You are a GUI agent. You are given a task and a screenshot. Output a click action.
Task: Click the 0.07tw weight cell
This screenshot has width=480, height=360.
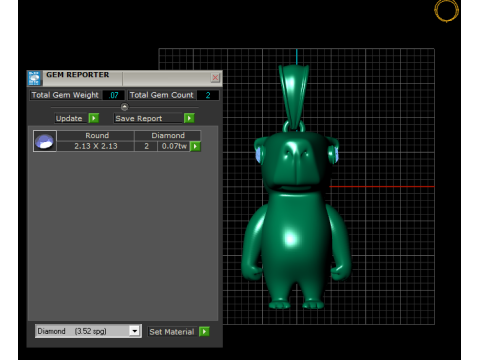pos(174,146)
